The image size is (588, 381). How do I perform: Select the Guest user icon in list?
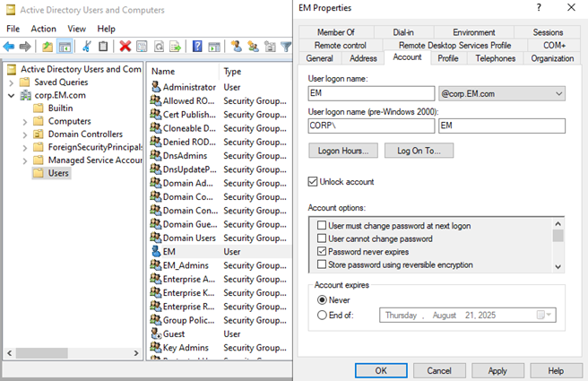(x=156, y=333)
